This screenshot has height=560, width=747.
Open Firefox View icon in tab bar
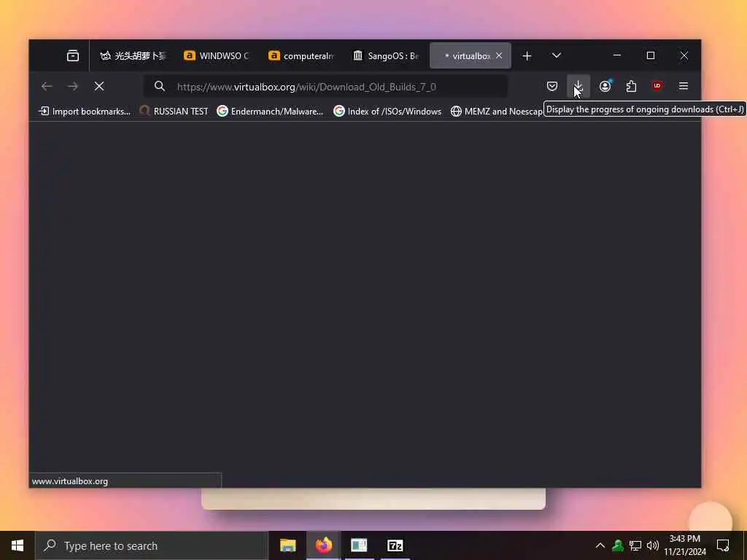pyautogui.click(x=73, y=55)
